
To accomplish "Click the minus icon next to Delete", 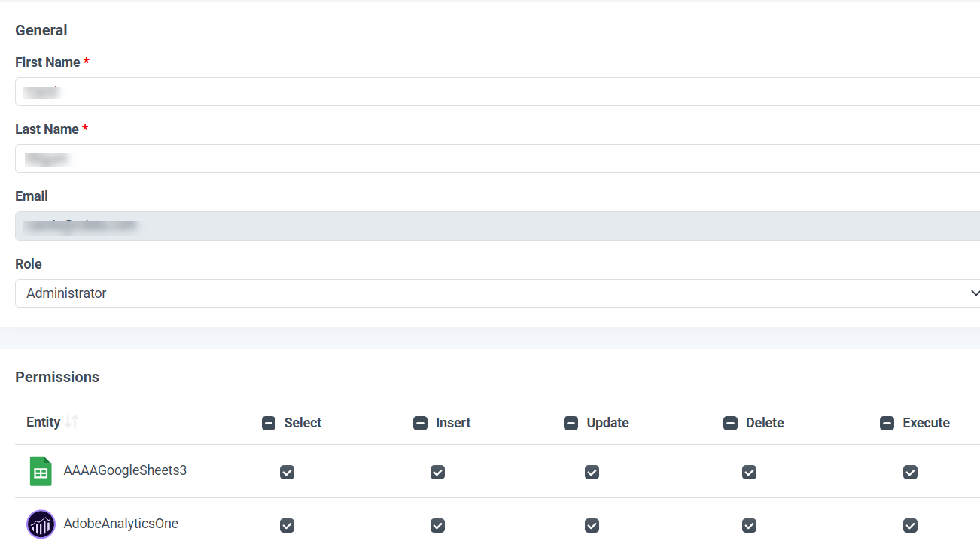I will 730,423.
